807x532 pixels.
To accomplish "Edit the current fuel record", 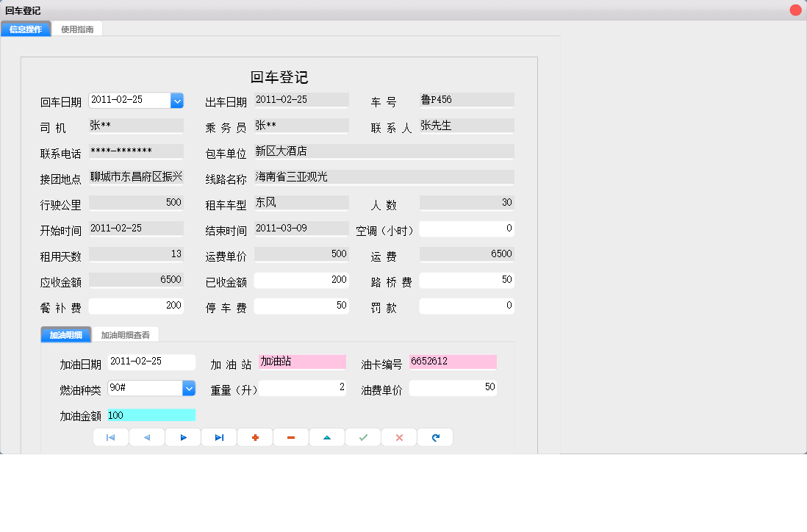I will point(326,436).
